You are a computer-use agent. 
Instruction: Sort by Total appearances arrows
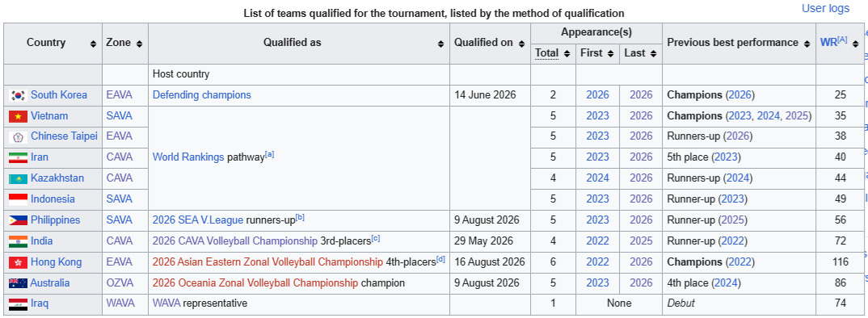point(567,53)
